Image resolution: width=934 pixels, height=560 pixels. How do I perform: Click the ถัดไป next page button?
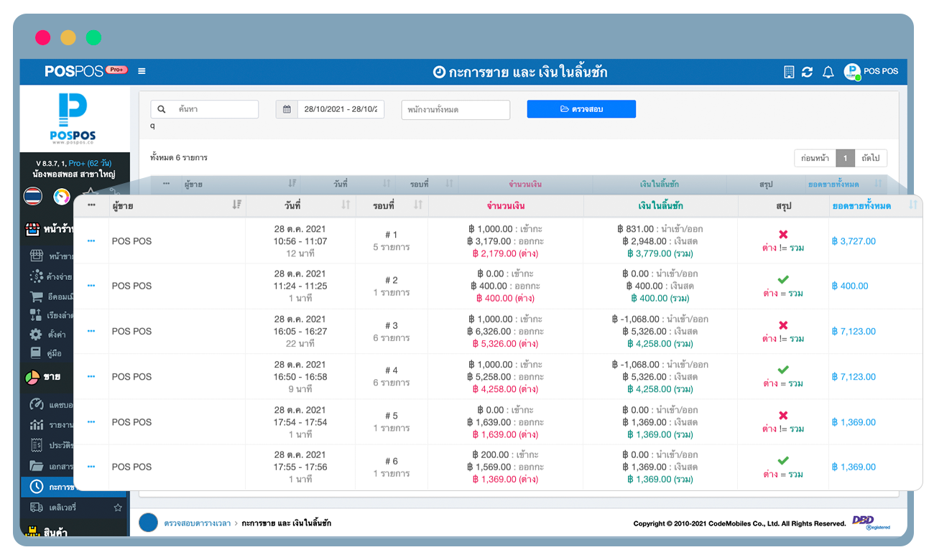[x=871, y=158]
